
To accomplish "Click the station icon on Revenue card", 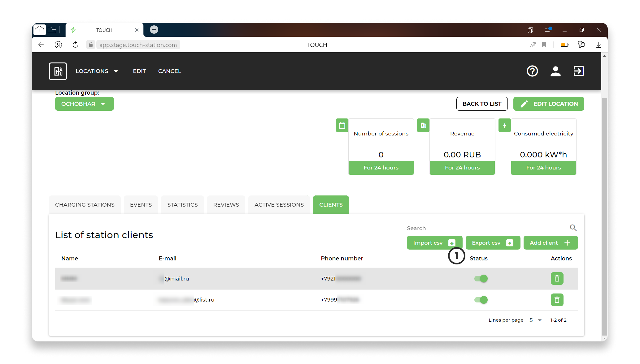I will coord(423,126).
